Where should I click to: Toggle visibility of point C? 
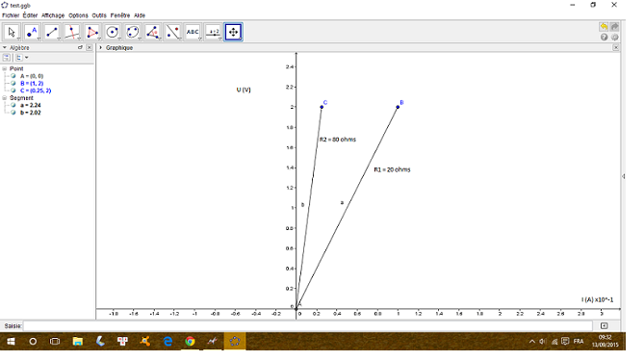click(x=13, y=90)
